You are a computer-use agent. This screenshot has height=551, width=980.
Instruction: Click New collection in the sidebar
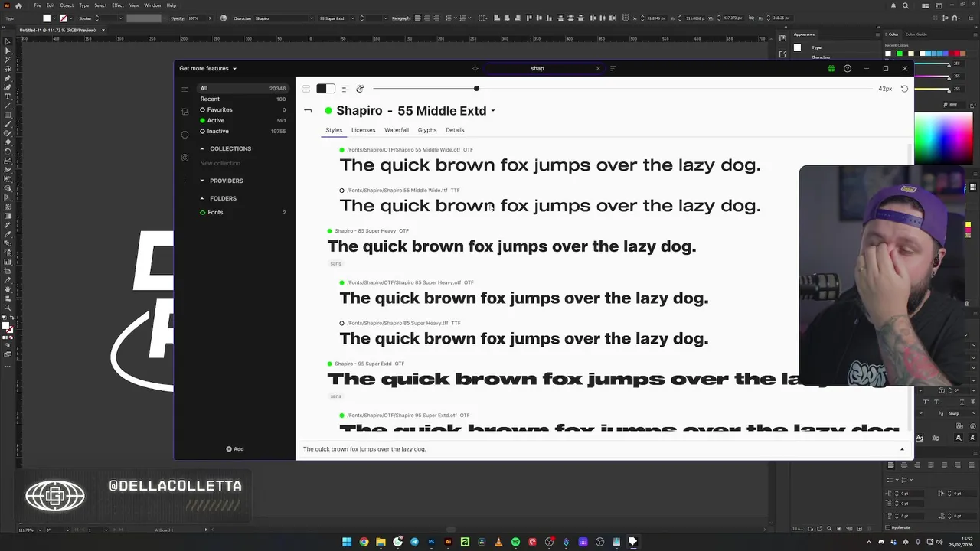220,163
